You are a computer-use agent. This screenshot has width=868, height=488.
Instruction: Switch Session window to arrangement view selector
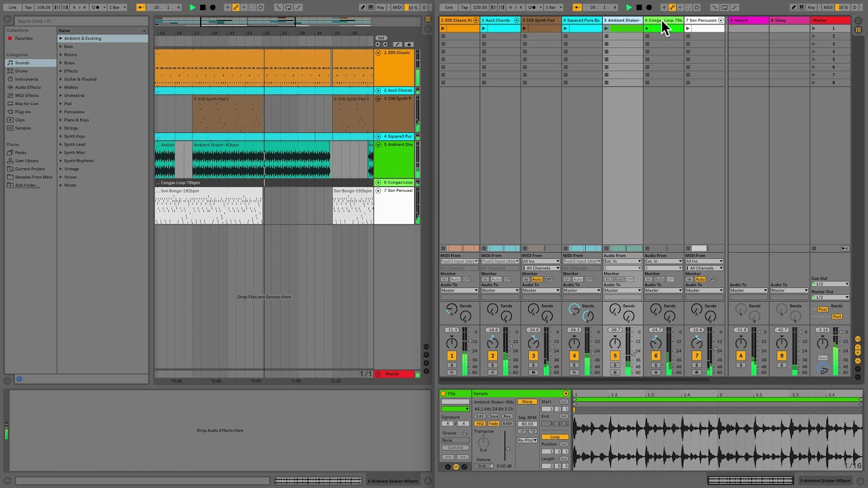pos(859,20)
